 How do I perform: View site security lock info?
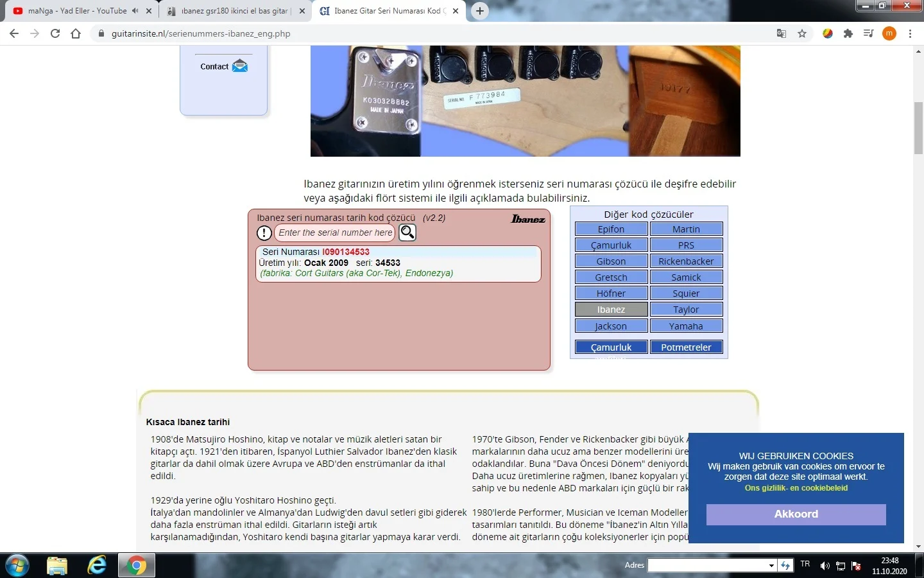[101, 33]
